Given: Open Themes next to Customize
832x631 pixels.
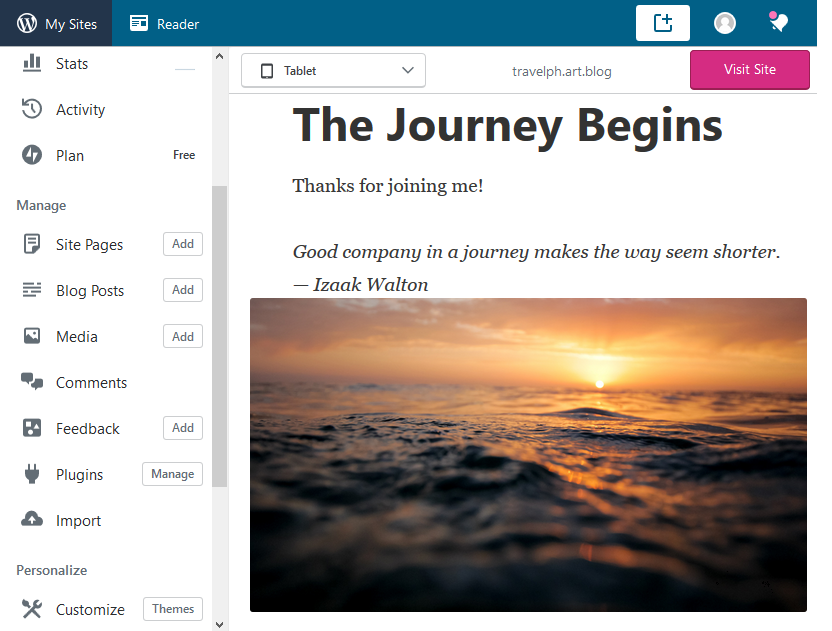Looking at the screenshot, I should click(x=173, y=609).
